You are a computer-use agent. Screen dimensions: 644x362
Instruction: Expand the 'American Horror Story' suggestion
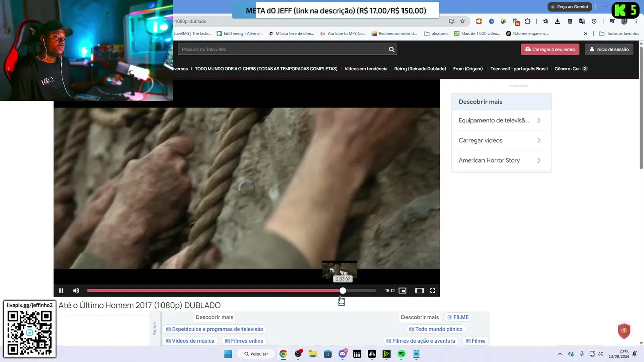click(501, 161)
